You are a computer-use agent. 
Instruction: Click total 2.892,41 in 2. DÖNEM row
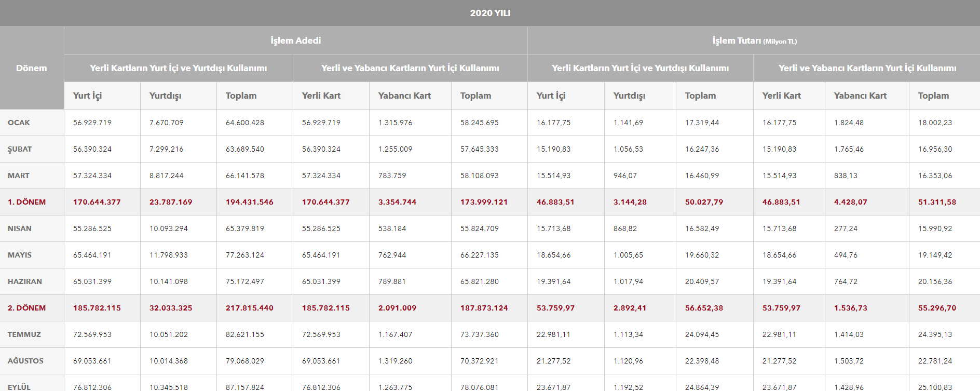point(630,308)
